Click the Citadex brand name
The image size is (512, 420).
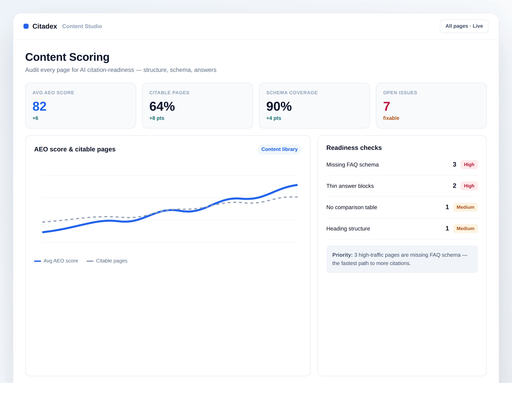(45, 26)
